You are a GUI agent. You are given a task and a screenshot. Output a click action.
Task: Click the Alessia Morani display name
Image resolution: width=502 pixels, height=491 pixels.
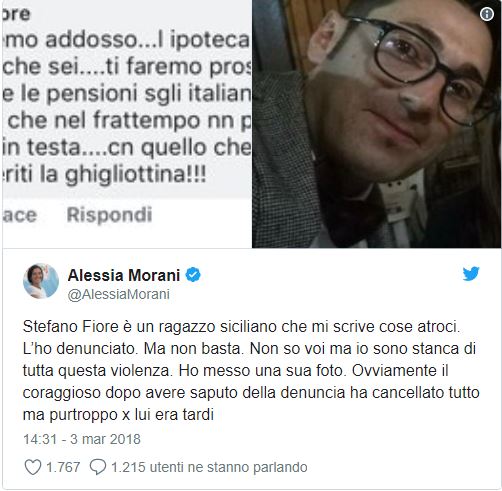[124, 275]
